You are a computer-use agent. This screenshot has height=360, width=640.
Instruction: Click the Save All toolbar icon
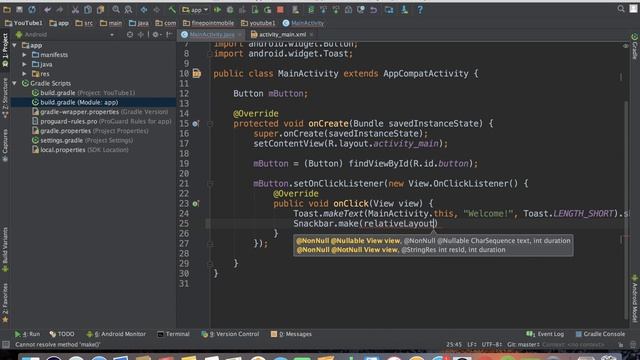tap(19, 9)
